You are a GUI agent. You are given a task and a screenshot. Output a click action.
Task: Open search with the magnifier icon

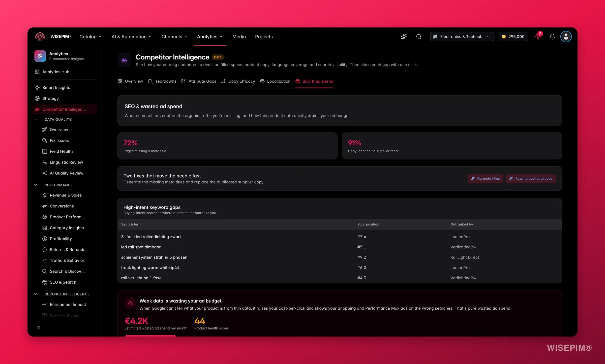(x=419, y=37)
